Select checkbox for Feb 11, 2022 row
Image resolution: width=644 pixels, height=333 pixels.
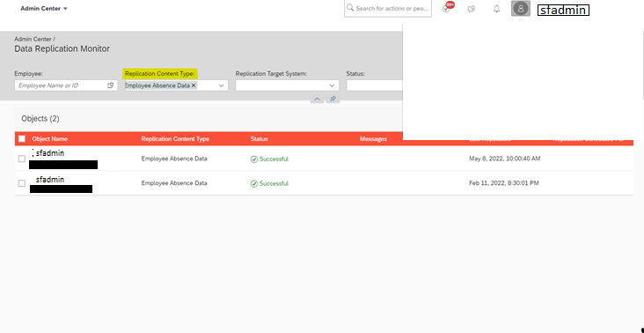click(22, 183)
